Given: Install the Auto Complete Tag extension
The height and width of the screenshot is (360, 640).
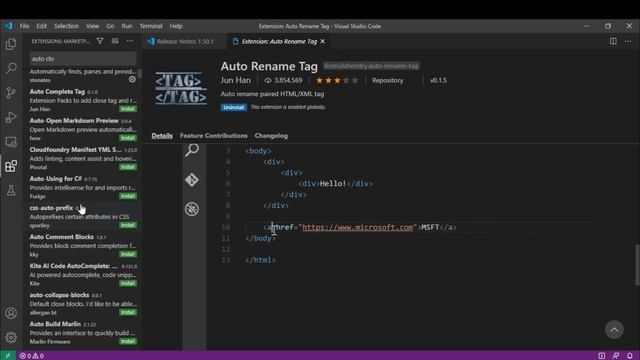Looking at the screenshot, I should pyautogui.click(x=128, y=109).
